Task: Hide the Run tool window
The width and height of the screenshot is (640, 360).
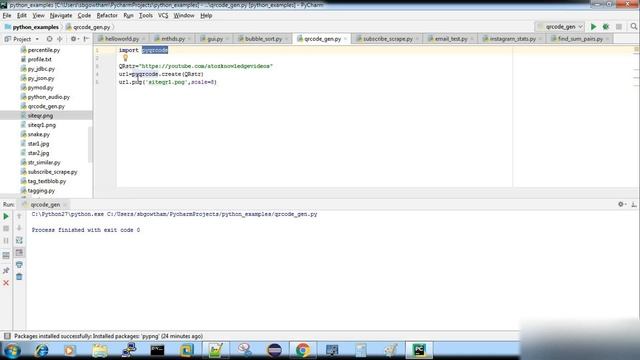Action: 633,204
